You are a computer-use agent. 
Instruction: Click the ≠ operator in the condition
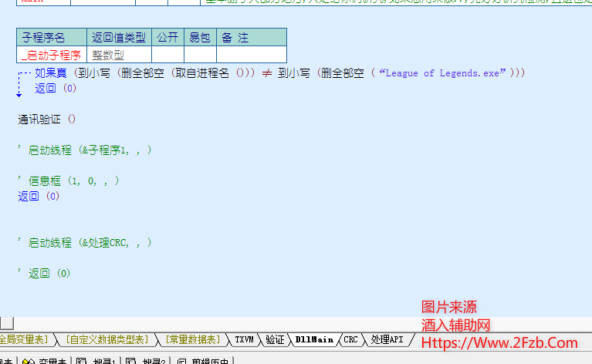[267, 73]
